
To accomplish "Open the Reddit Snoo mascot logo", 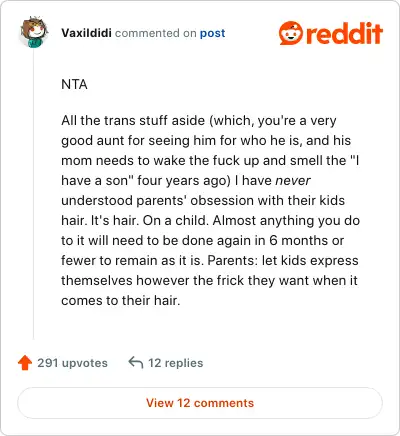I will coord(291,33).
